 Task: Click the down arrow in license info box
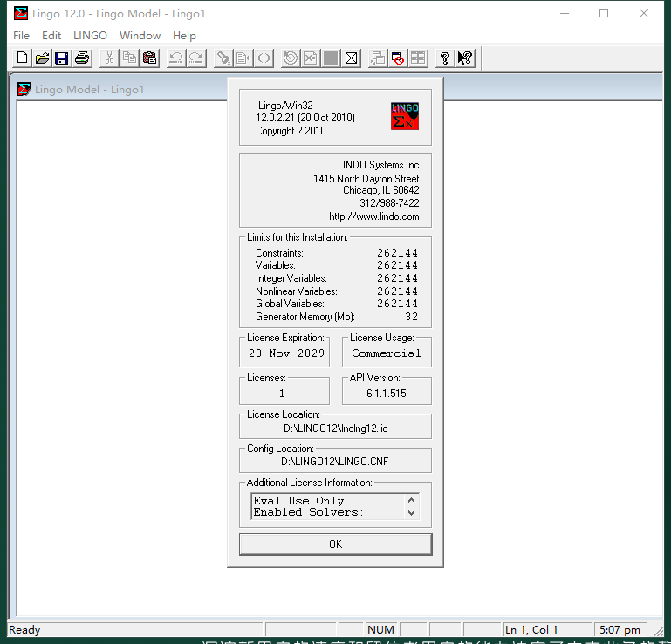click(411, 512)
